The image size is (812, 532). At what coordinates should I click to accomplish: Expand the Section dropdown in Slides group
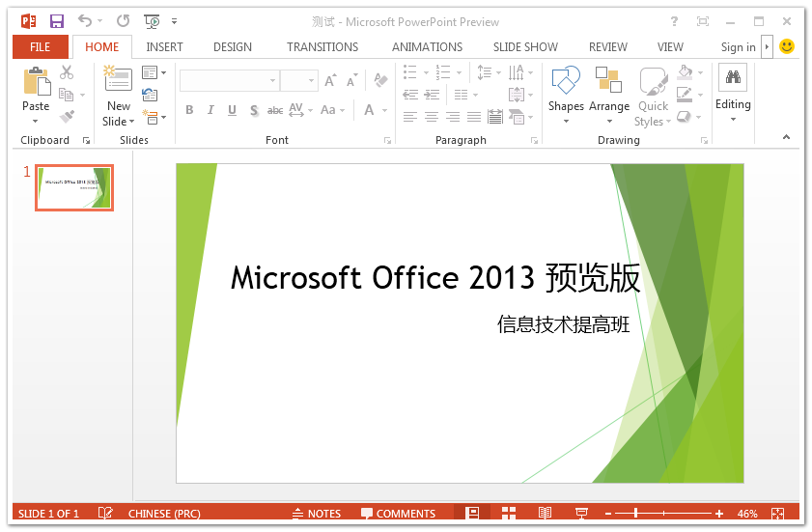(154, 117)
